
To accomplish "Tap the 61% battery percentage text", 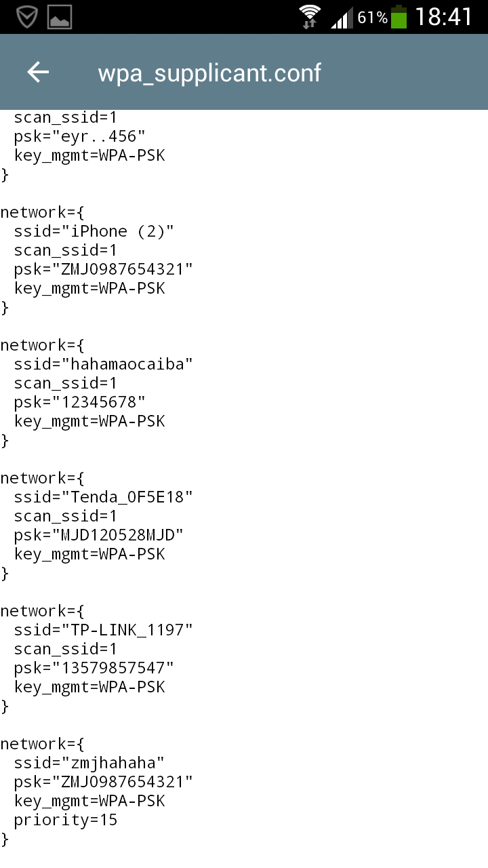I will [x=373, y=18].
